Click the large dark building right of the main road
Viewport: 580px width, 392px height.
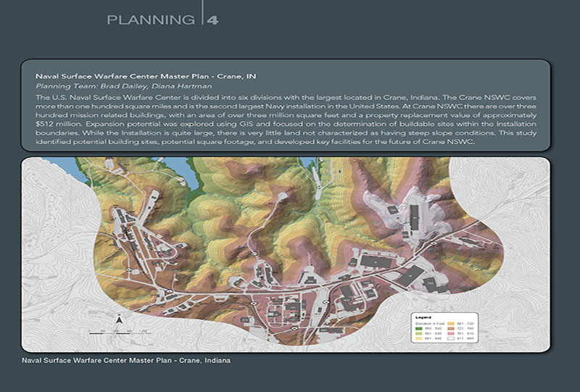(x=411, y=275)
